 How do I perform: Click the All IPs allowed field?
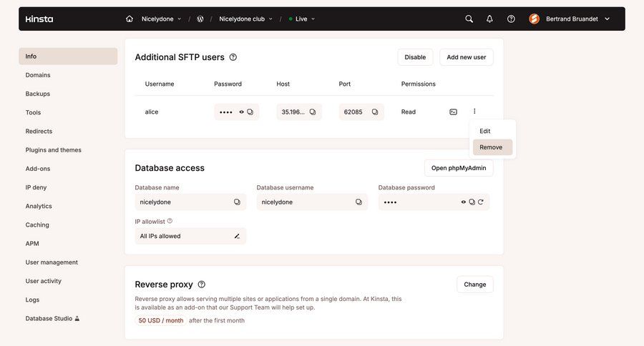(x=190, y=236)
